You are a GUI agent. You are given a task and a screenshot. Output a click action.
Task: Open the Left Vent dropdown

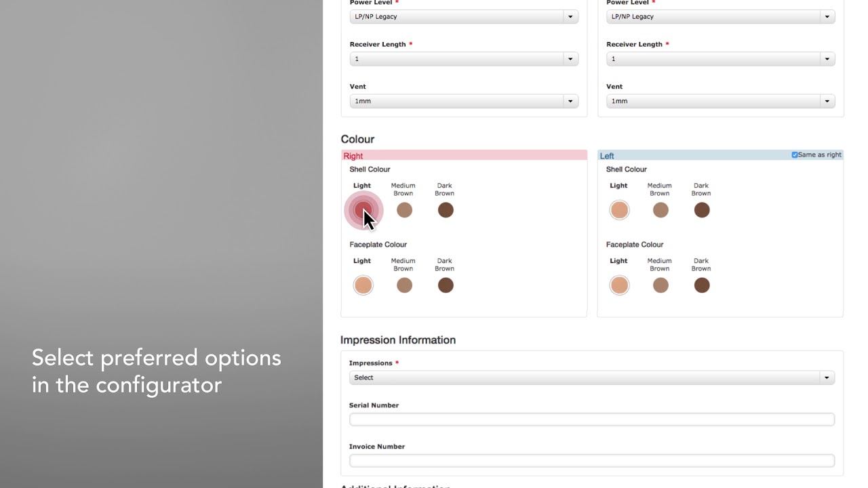(x=720, y=101)
